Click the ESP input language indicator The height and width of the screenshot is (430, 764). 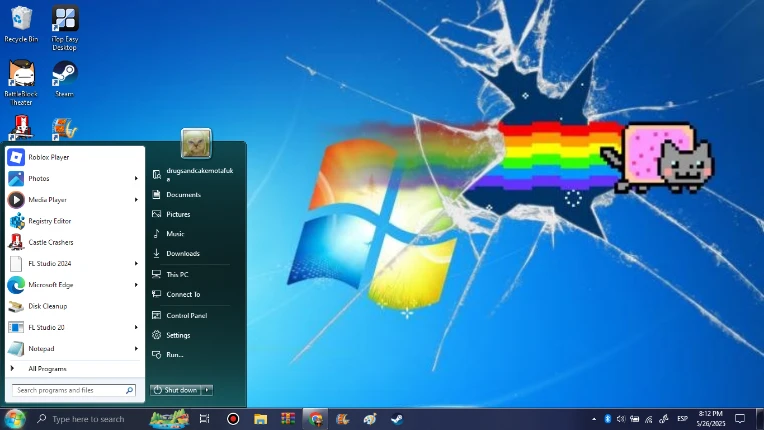[682, 419]
